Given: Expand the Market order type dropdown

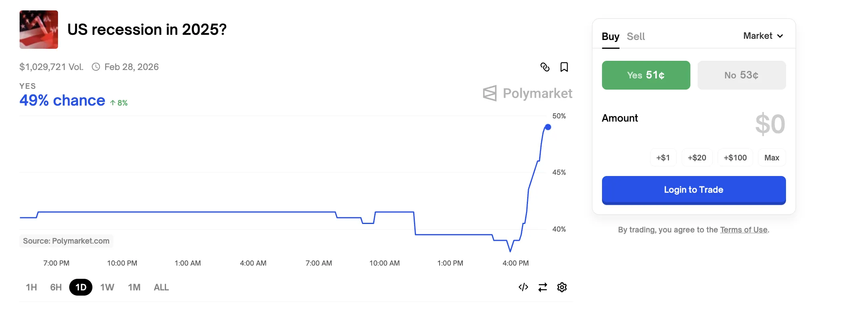Looking at the screenshot, I should pyautogui.click(x=763, y=36).
